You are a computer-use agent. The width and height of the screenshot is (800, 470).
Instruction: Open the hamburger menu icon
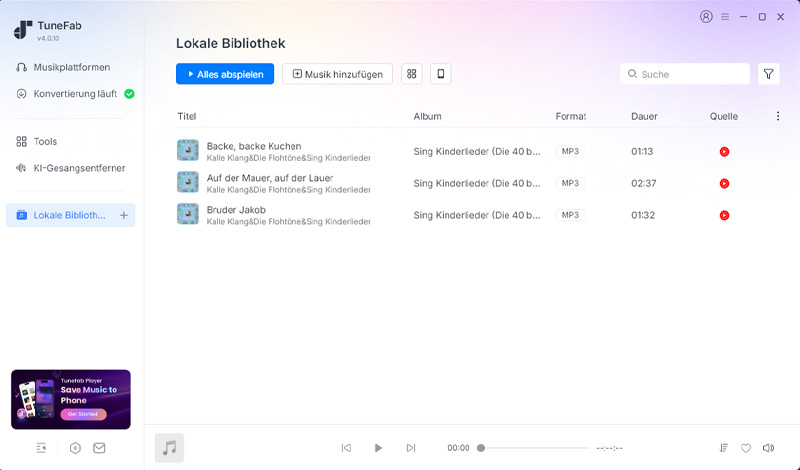point(725,17)
